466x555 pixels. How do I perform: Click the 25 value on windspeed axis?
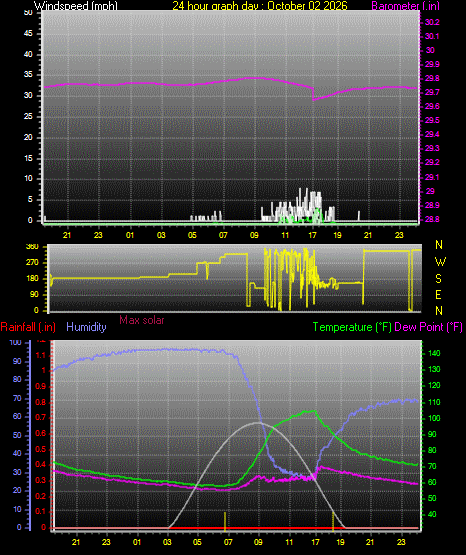tap(28, 116)
